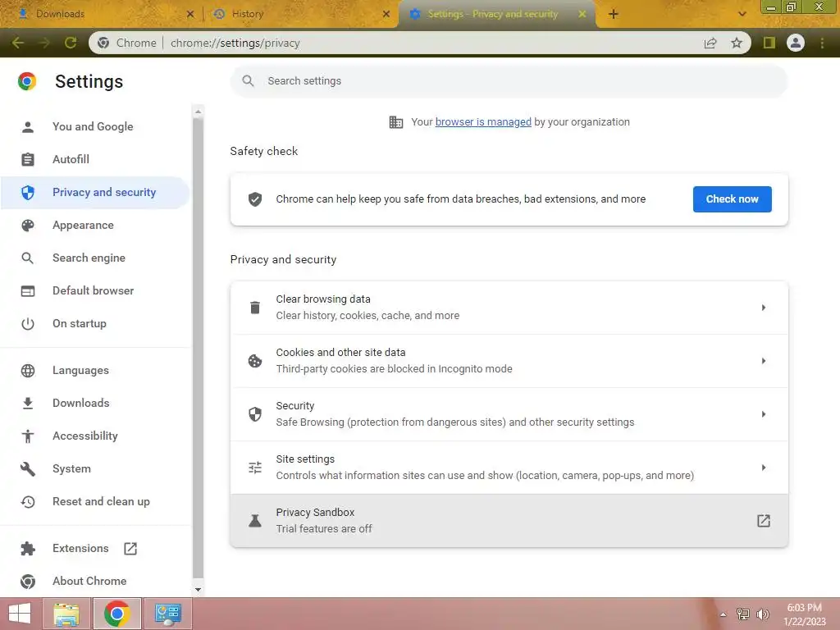This screenshot has height=630, width=840.
Task: Open Reset and clean up section
Action: click(95, 501)
